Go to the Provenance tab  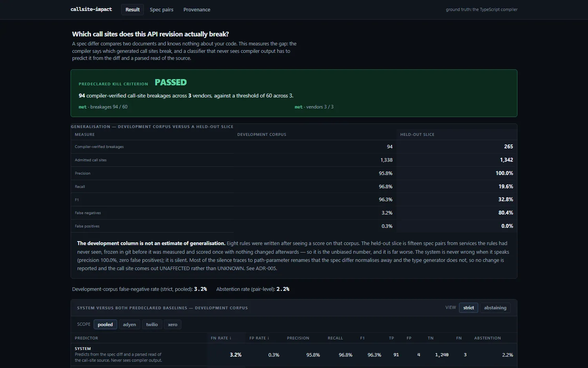click(197, 9)
